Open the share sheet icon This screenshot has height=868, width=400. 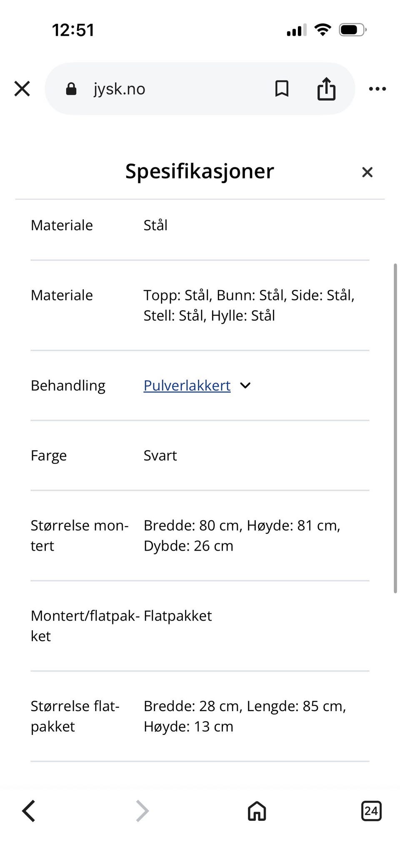click(x=326, y=88)
